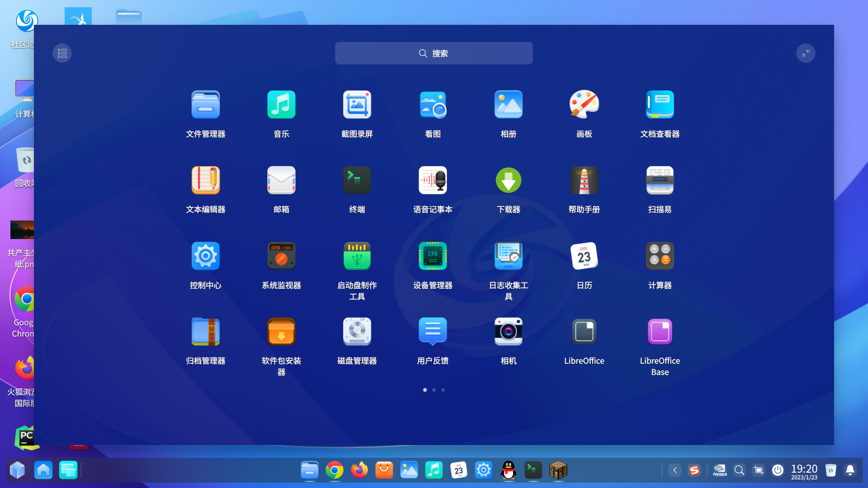Launch 语音记事本 voice notes
868x488 pixels.
point(433,180)
